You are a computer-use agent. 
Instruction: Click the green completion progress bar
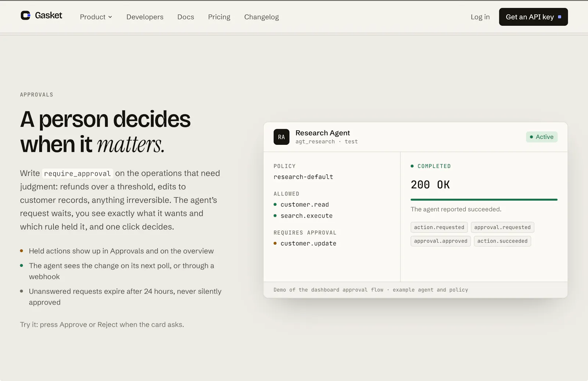484,200
